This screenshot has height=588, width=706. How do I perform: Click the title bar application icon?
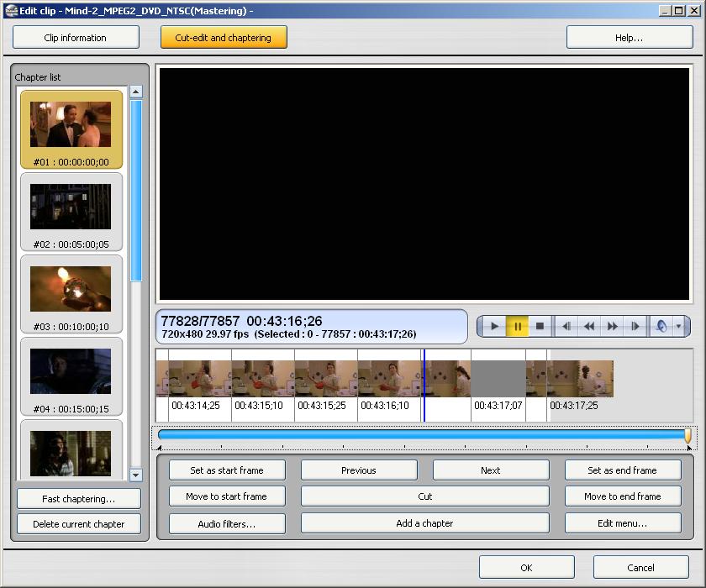tap(11, 10)
